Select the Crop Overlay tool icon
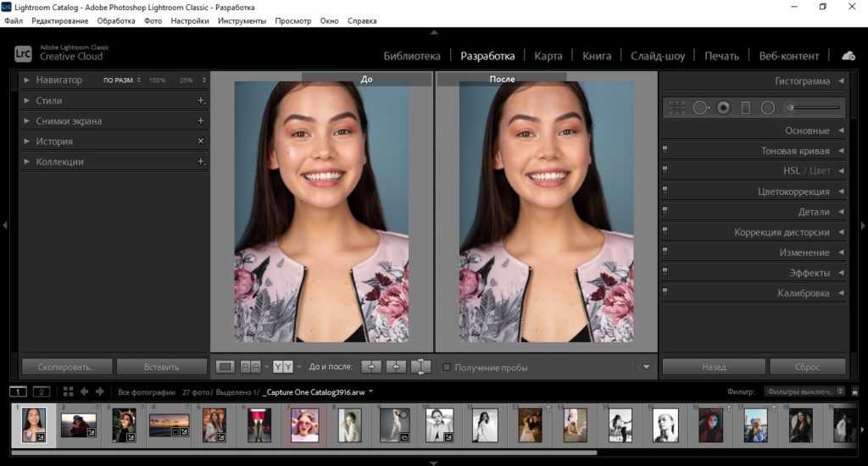The width and height of the screenshot is (868, 466). [676, 108]
